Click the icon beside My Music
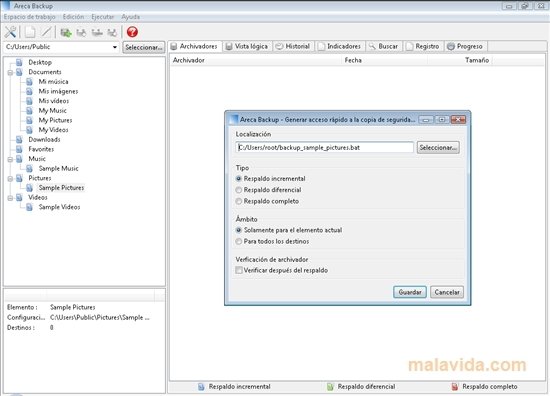This screenshot has height=396, width=550. [29, 110]
